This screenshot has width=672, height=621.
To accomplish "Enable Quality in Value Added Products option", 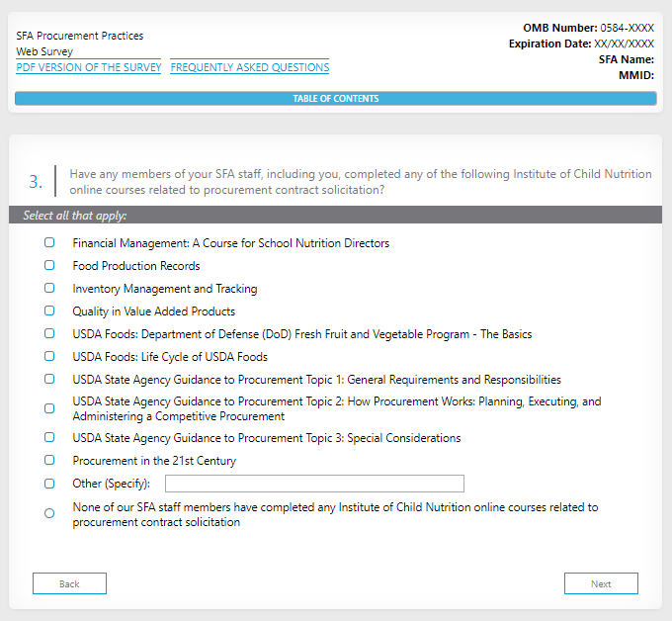I will point(49,310).
